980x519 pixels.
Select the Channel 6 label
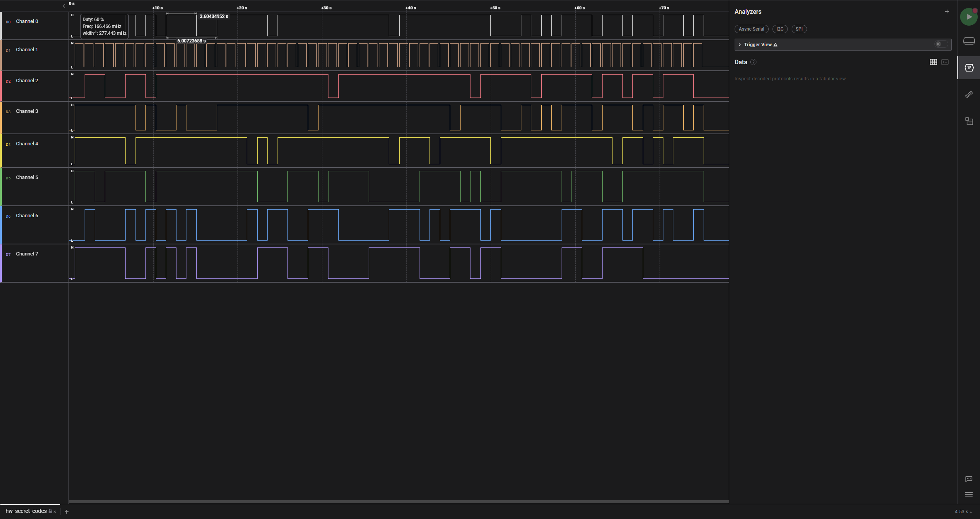click(x=27, y=216)
